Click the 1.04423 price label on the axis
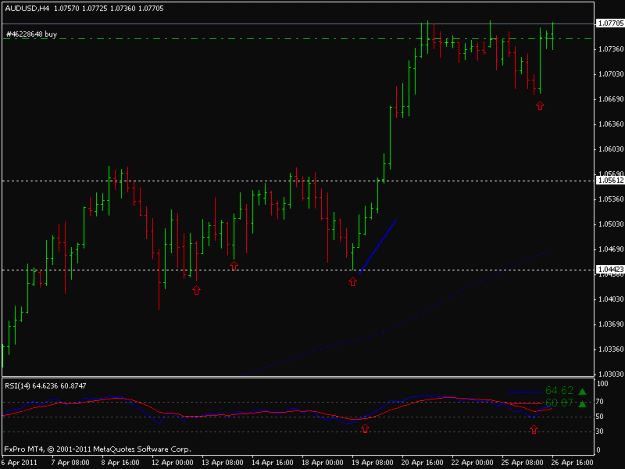625x469 pixels. (x=610, y=270)
